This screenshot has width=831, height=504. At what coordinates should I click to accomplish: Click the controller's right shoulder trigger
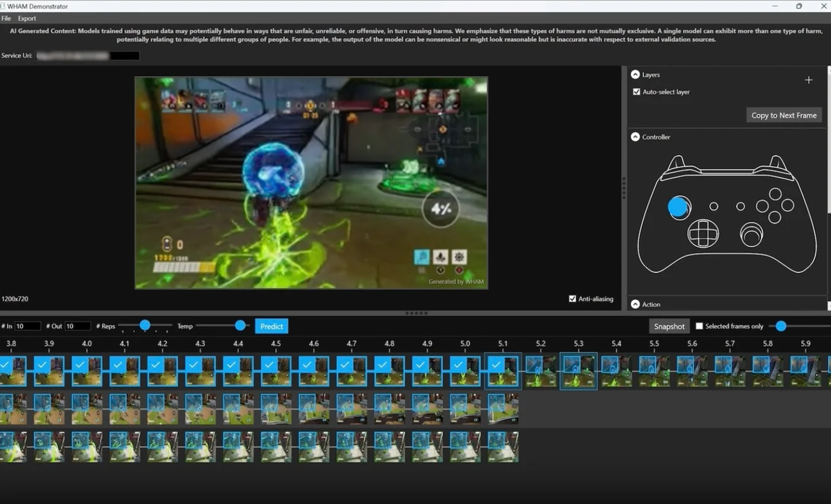pyautogui.click(x=777, y=164)
